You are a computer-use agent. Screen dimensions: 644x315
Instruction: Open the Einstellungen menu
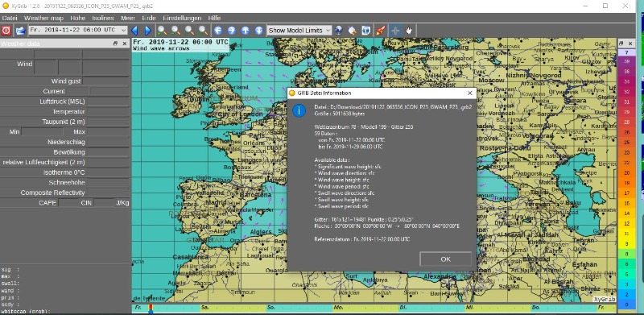pyautogui.click(x=182, y=18)
